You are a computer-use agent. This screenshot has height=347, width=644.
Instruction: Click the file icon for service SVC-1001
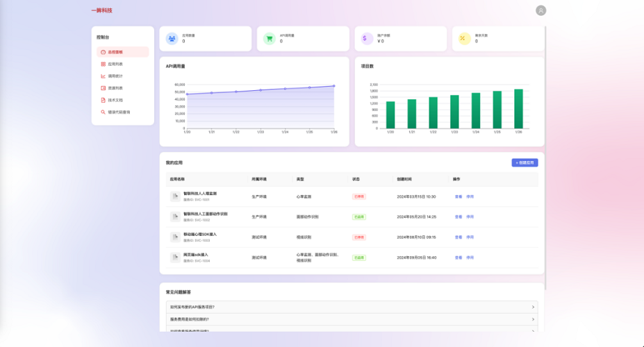pos(175,196)
